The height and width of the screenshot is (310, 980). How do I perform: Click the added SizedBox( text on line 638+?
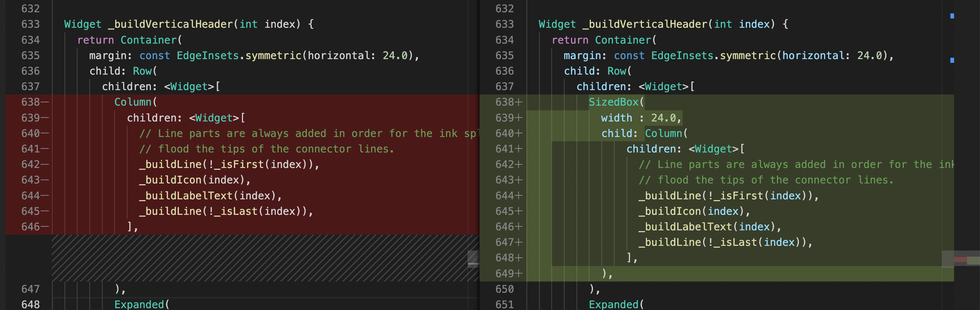(616, 102)
